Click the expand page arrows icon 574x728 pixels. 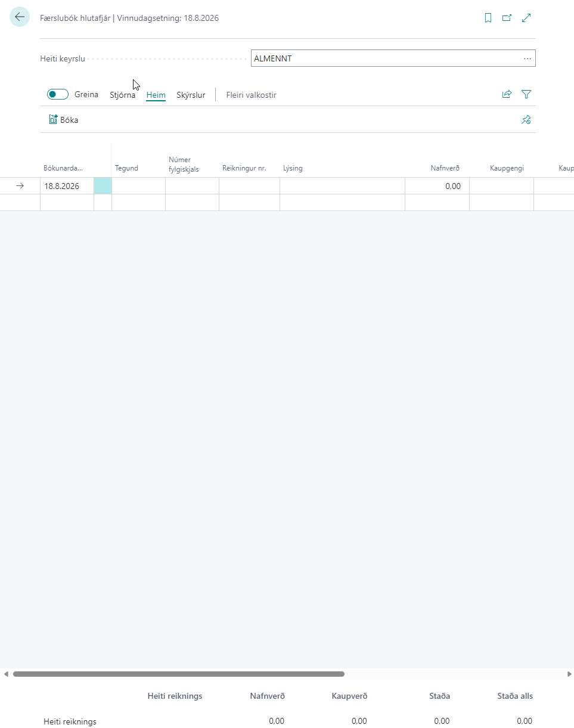tap(526, 18)
